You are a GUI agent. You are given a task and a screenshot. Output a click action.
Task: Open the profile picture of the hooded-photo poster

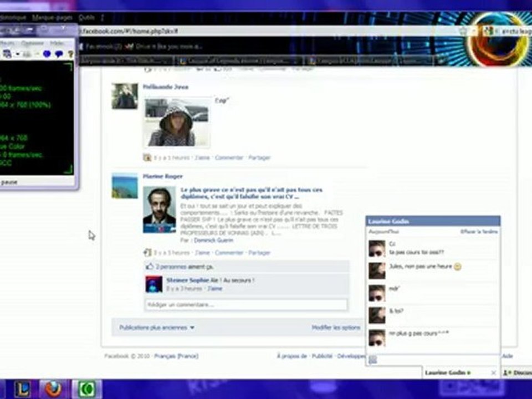pos(125,96)
